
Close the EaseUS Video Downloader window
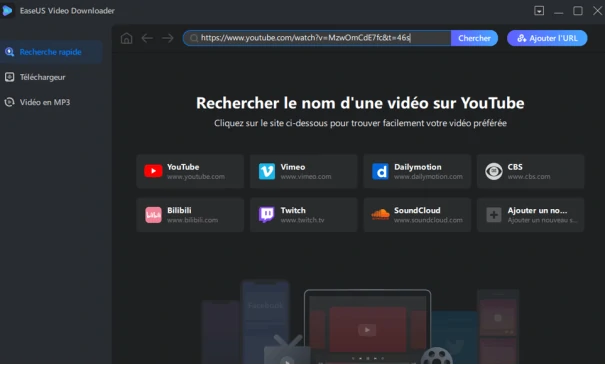coord(597,10)
